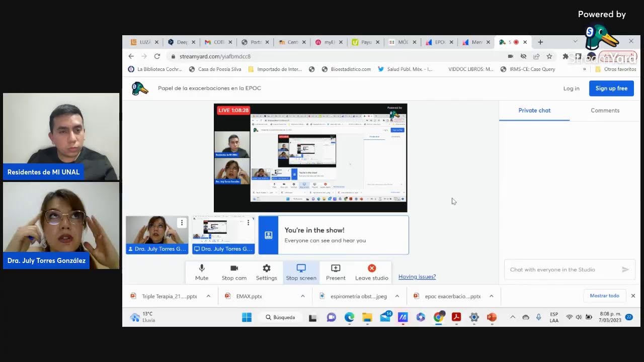Switch to the LUZA browser tab
The image size is (644, 362).
tap(145, 42)
